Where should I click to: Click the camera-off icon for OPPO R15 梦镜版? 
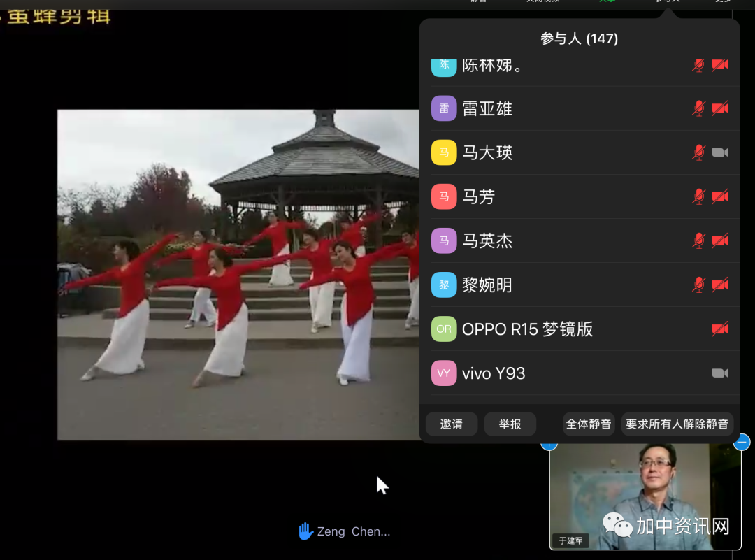720,329
